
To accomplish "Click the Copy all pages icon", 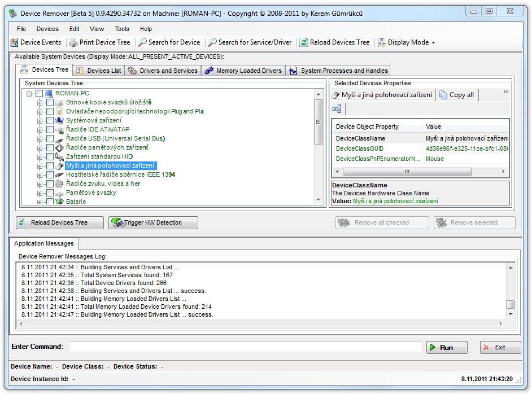I will pyautogui.click(x=443, y=95).
